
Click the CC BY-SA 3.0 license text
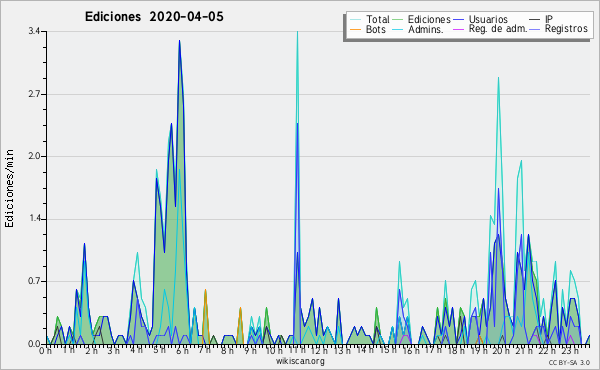pyautogui.click(x=569, y=362)
